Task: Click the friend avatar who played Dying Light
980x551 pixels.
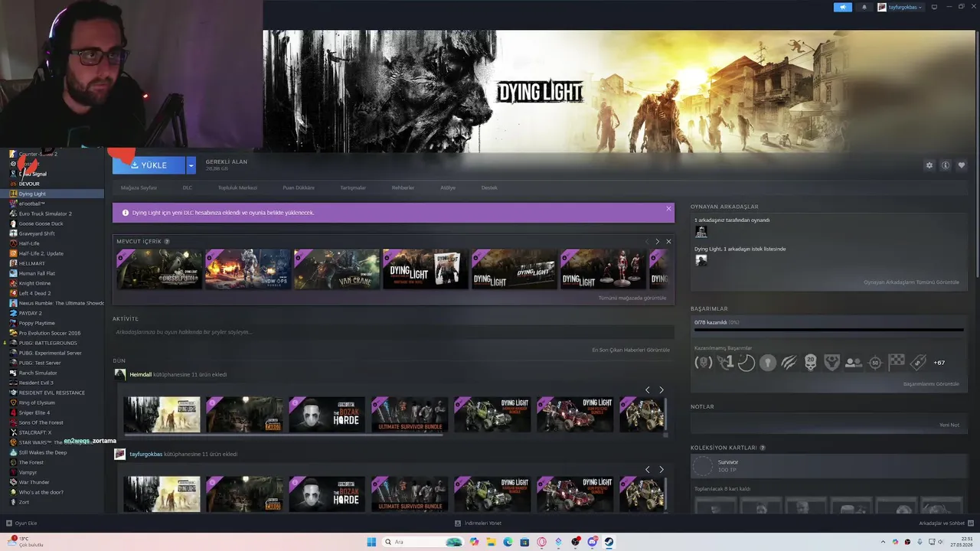Action: click(701, 231)
